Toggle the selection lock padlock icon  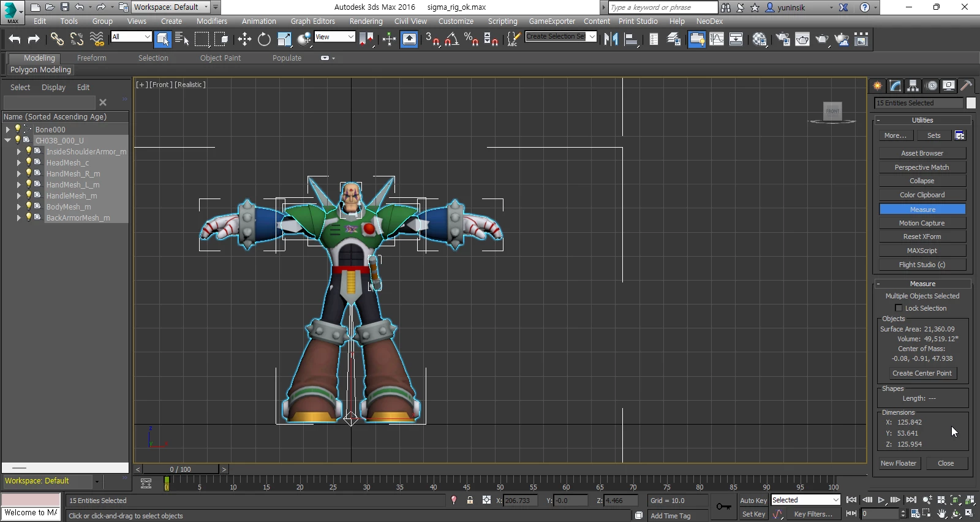point(470,501)
